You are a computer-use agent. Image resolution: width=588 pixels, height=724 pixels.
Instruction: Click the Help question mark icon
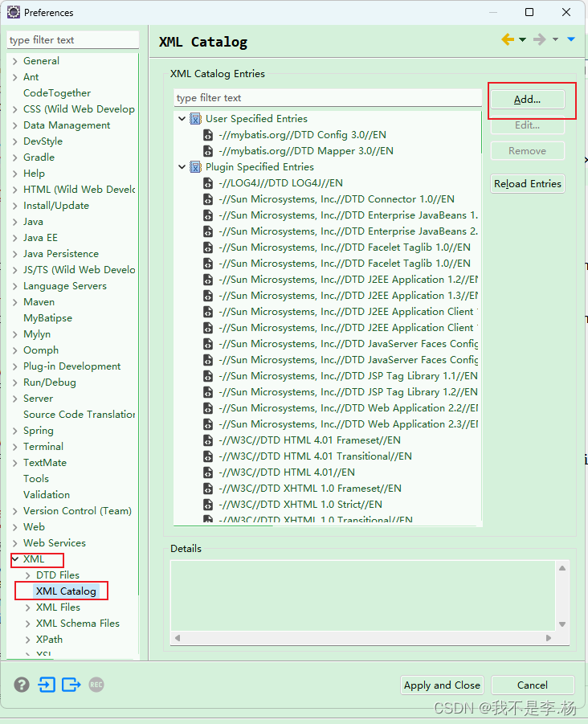[22, 685]
